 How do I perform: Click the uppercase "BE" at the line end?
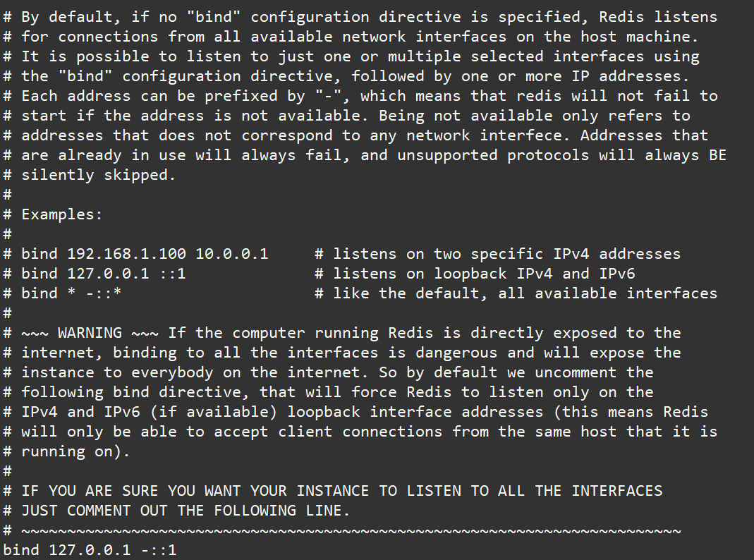coord(717,155)
